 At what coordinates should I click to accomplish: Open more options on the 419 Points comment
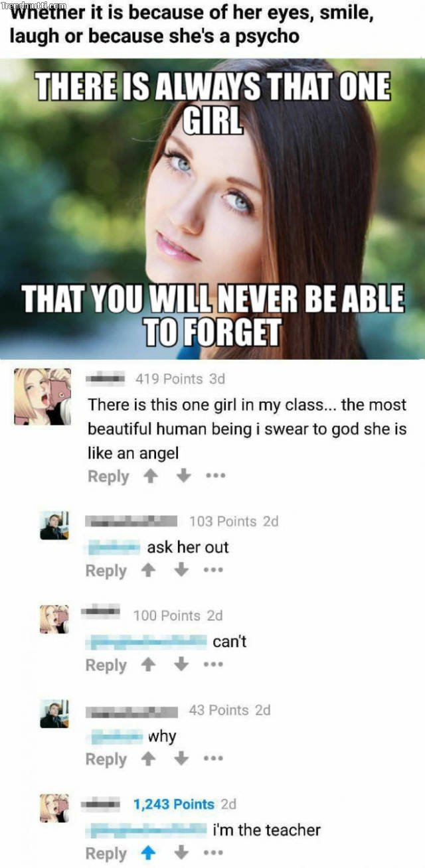coord(214,476)
